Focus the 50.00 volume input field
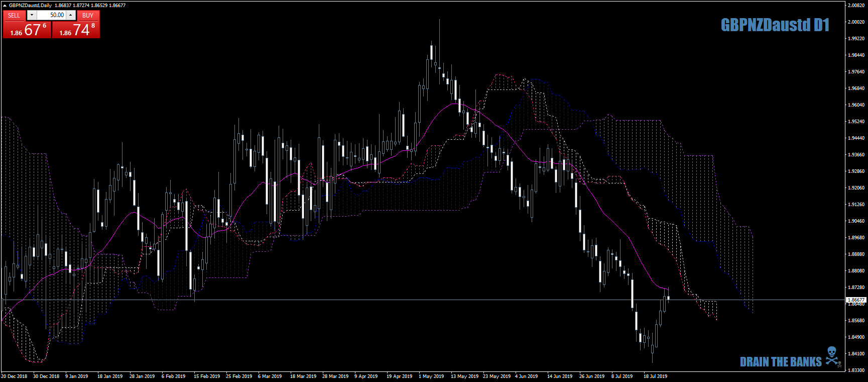 [x=51, y=15]
